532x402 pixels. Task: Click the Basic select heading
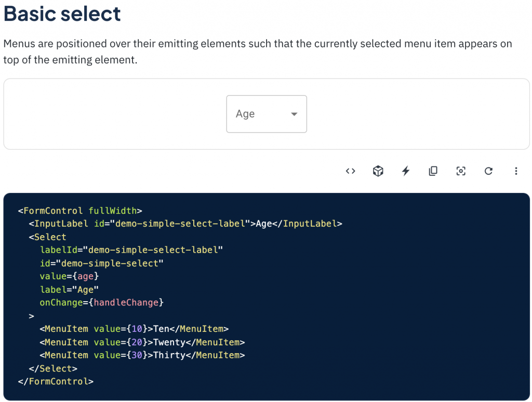click(62, 14)
